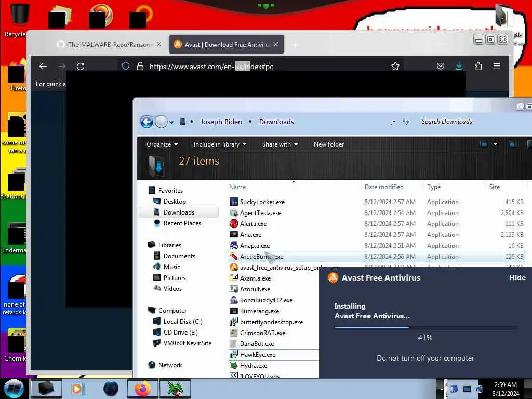Click the Avast install progress bar
Screen dimensions: 532x399
tap(425, 328)
